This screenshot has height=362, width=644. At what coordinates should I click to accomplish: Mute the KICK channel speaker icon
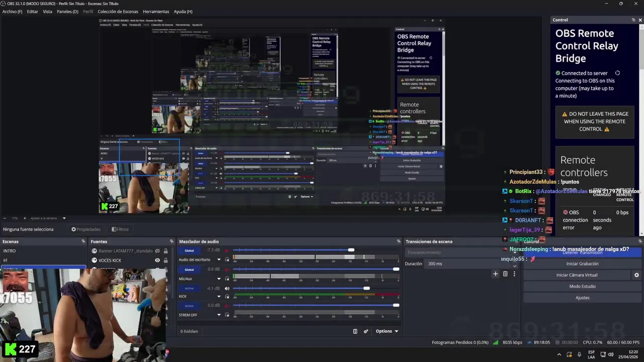click(x=227, y=289)
